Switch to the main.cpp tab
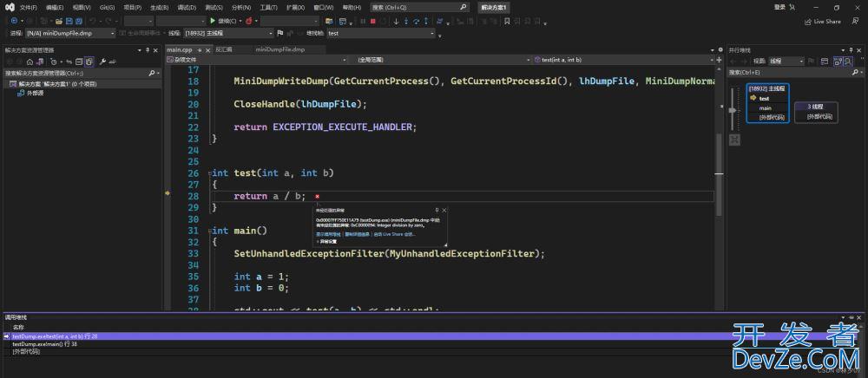868x378 pixels. [180, 49]
